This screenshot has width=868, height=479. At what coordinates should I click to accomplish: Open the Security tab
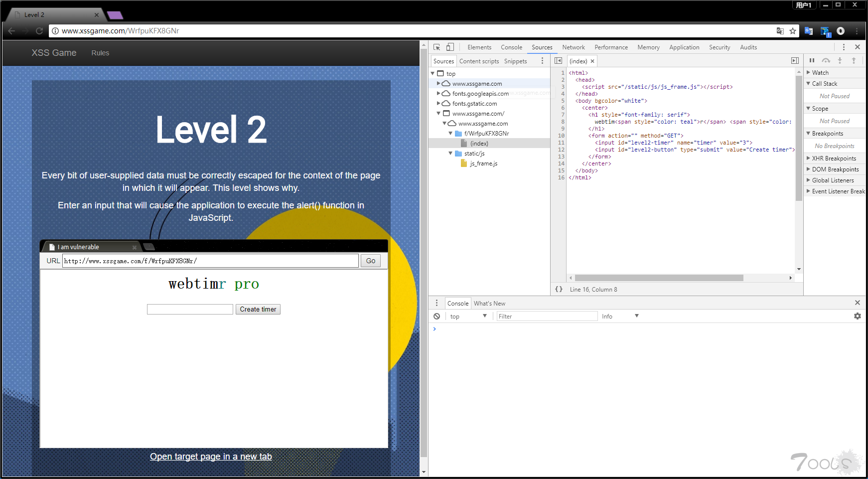720,47
